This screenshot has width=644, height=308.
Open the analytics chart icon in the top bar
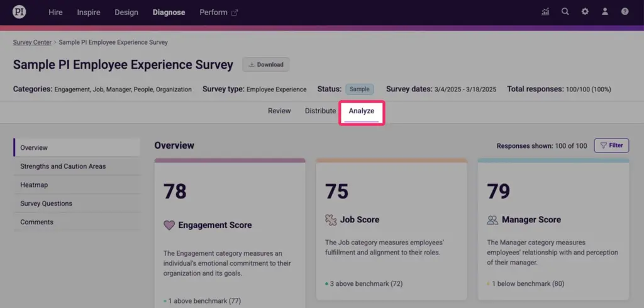tap(545, 12)
